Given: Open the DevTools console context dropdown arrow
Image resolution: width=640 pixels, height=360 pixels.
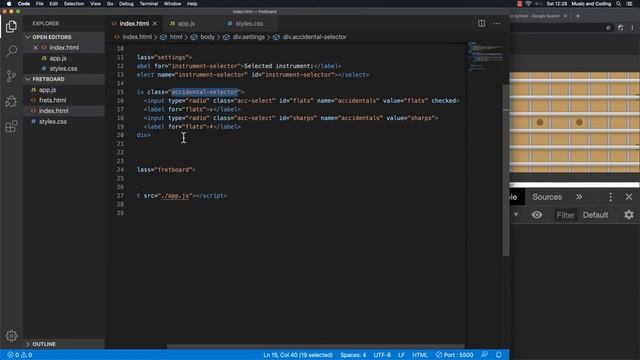Looking at the screenshot, I should [x=516, y=215].
